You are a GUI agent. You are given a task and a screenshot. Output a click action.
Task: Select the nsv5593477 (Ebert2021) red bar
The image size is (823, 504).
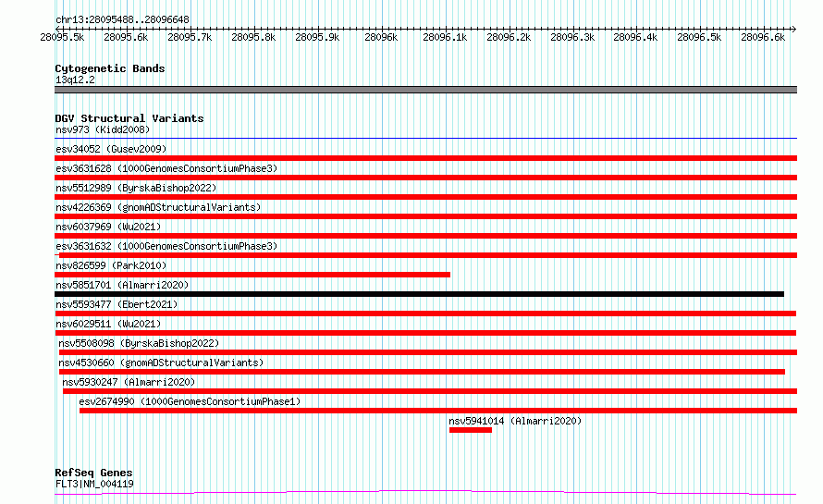(425, 313)
